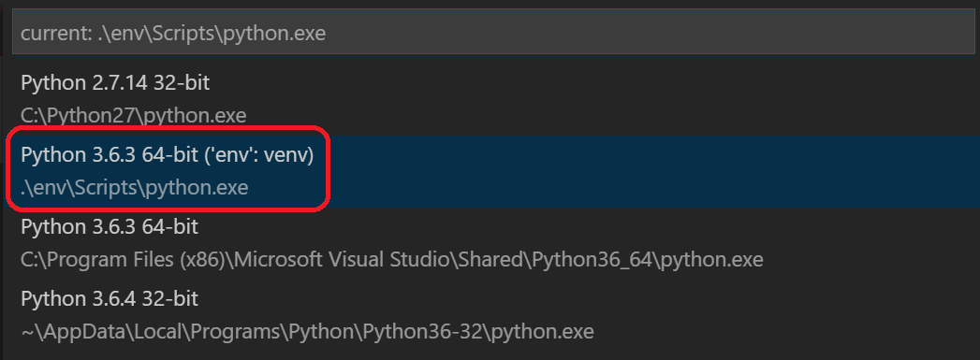Click the 'Python 2.7.14 32-bit' title text
This screenshot has height=360, width=980.
115,83
